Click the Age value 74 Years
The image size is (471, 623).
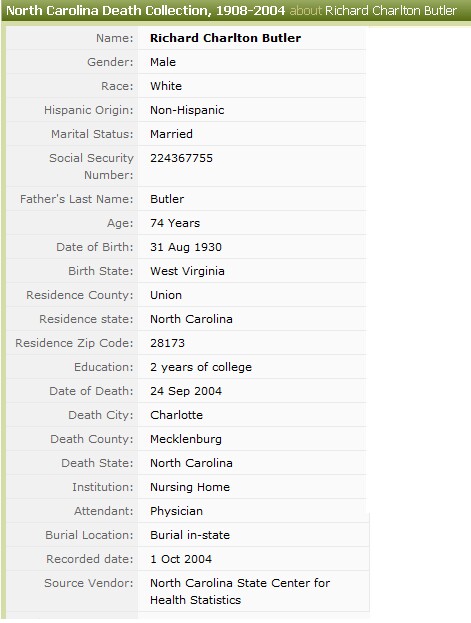point(175,223)
